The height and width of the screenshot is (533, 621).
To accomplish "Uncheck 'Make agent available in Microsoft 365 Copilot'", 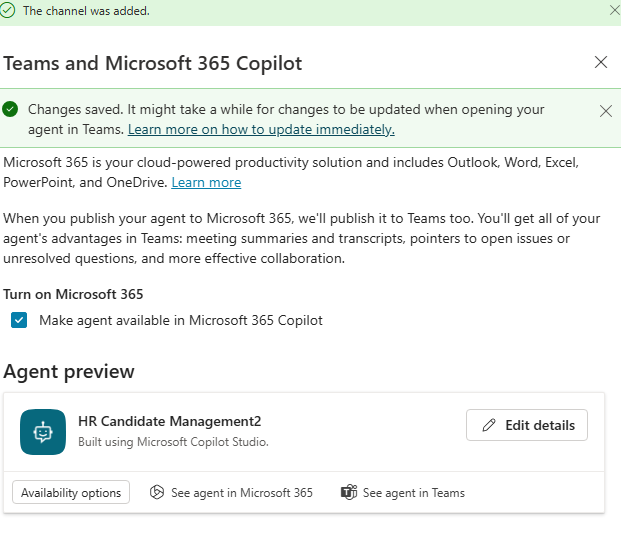I will (19, 320).
